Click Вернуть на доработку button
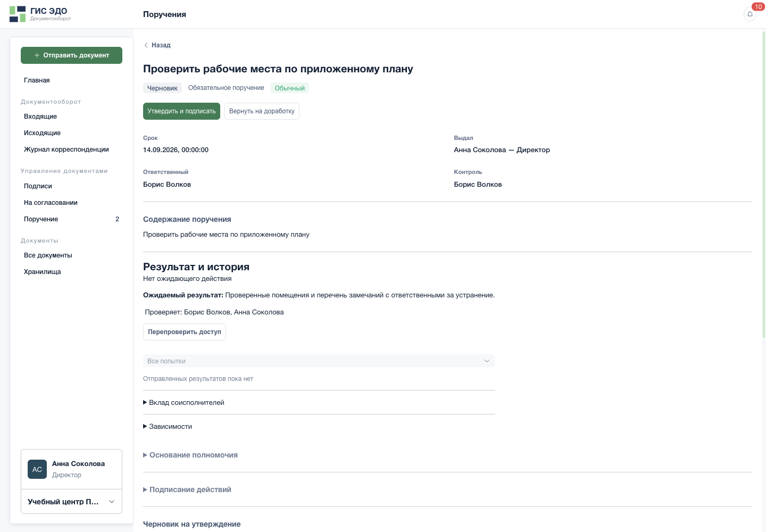This screenshot has height=532, width=766. click(x=262, y=111)
